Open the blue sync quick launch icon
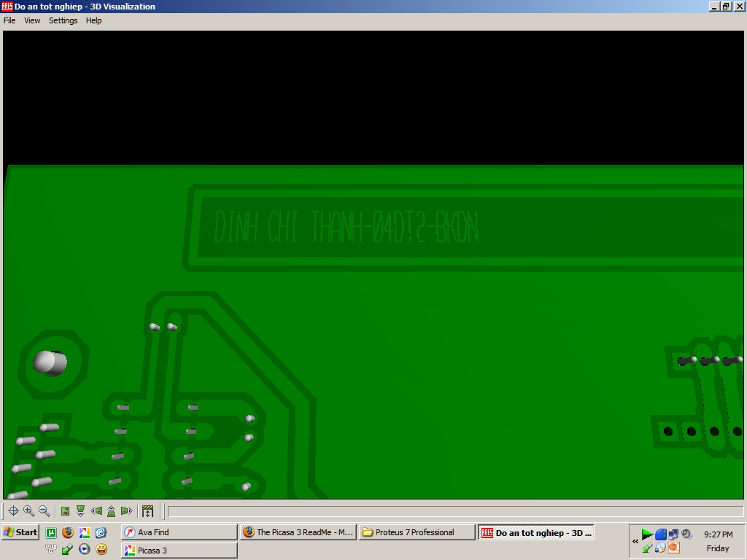This screenshot has width=747, height=560. 101,532
